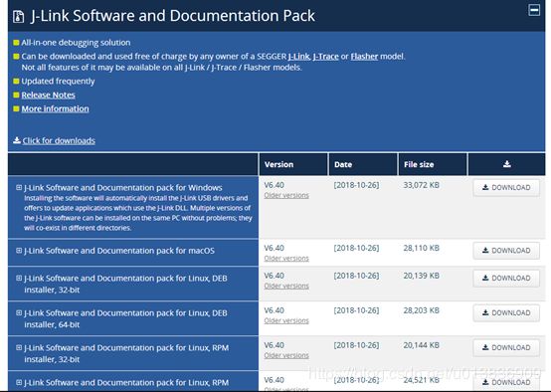Open the J-Trace link in description
Viewport: 551px width, 392px height.
pos(326,57)
